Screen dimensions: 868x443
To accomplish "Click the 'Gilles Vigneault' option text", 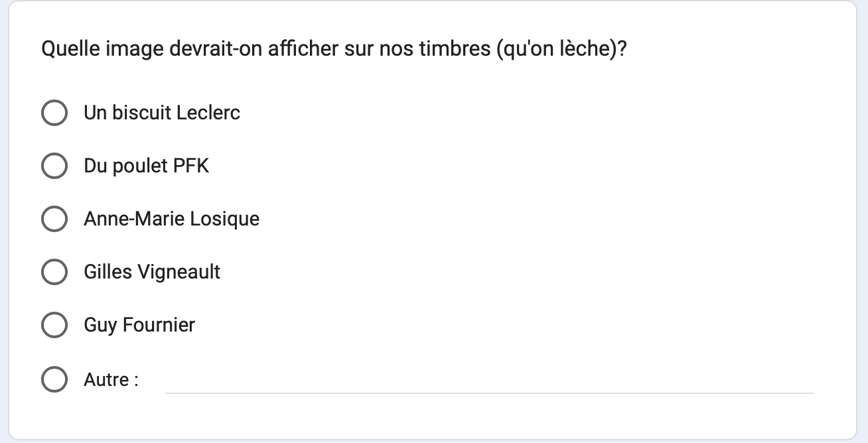I will click(x=152, y=272).
